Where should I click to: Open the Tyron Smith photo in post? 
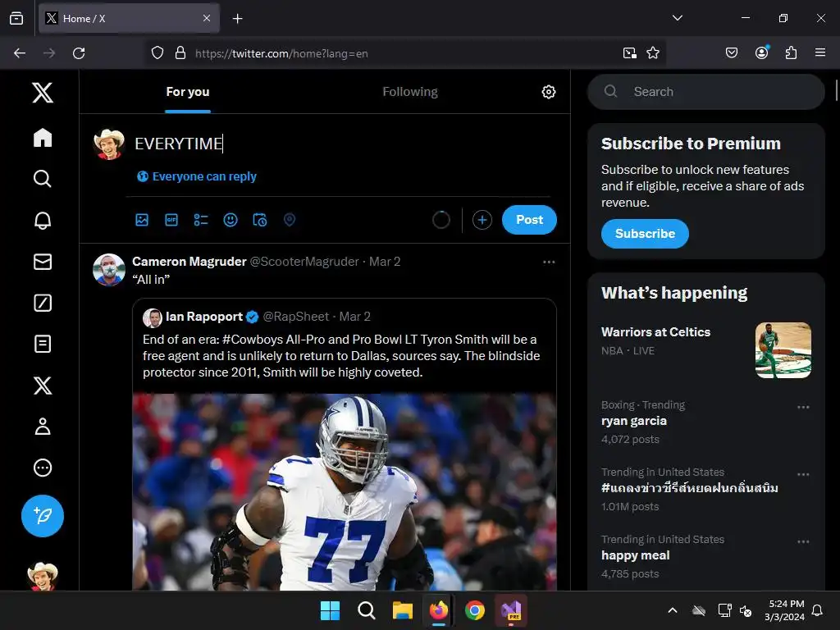(x=345, y=492)
